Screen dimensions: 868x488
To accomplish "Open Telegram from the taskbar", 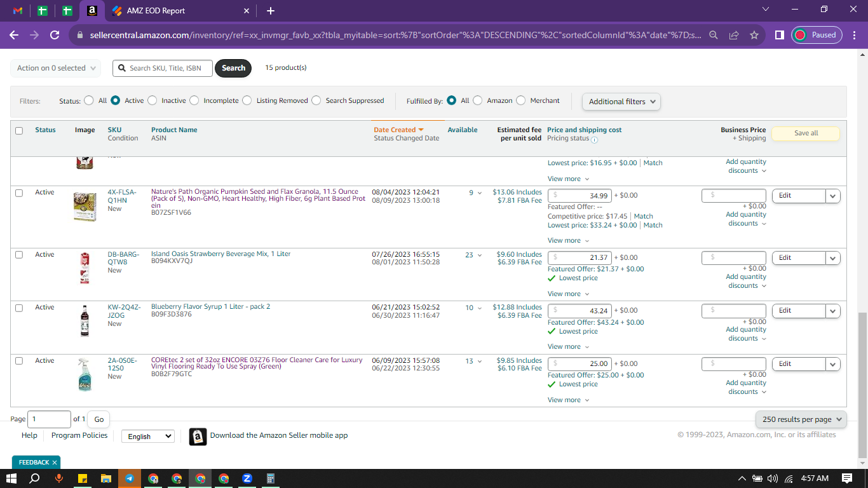I will point(129,478).
